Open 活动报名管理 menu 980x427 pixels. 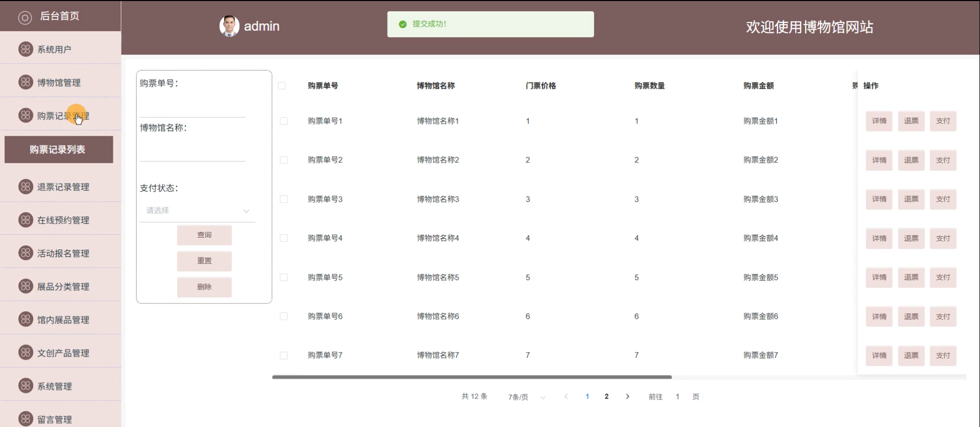pos(60,253)
